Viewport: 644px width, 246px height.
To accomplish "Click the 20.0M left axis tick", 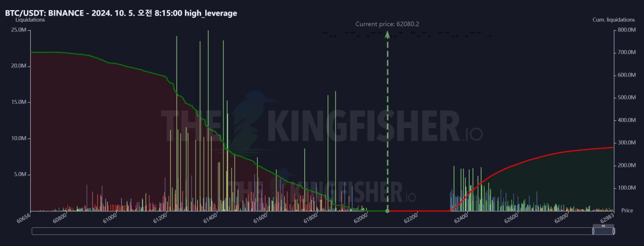I will click(x=18, y=66).
